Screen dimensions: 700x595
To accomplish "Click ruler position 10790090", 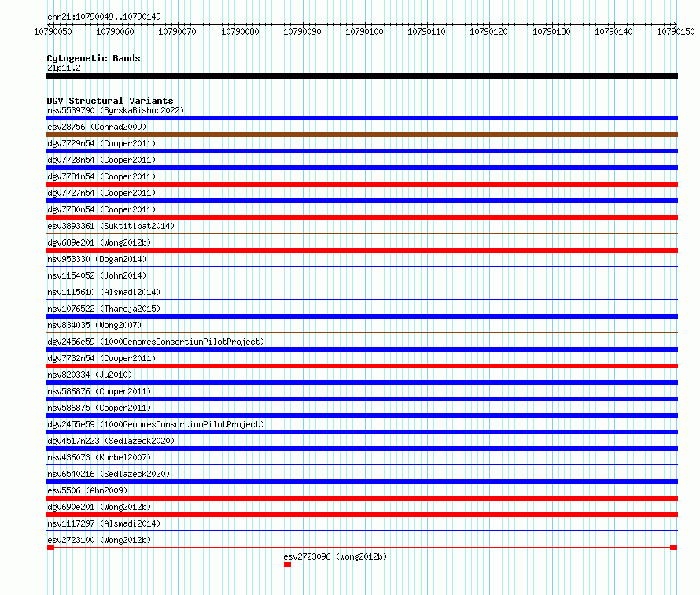I will point(302,31).
